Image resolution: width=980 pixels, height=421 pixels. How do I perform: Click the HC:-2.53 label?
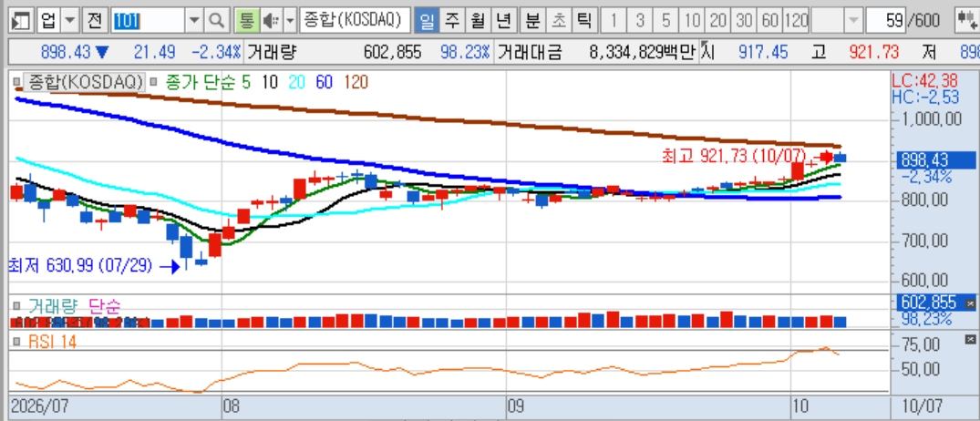[925, 97]
